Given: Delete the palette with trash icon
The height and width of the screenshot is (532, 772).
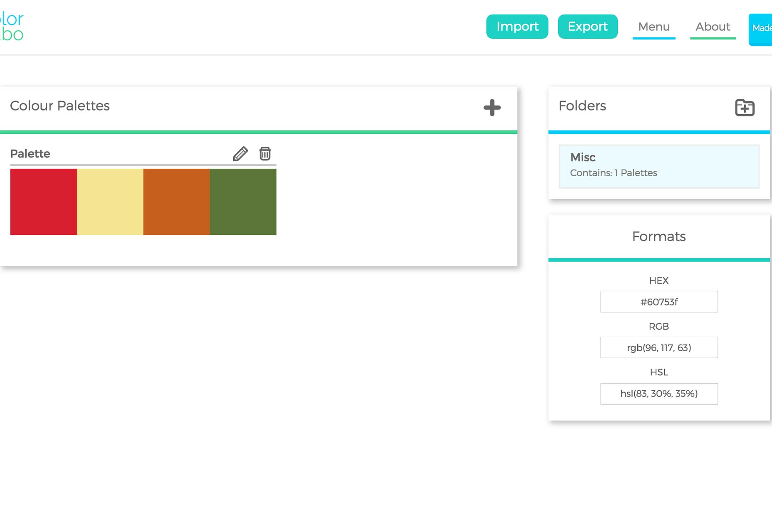Looking at the screenshot, I should pyautogui.click(x=265, y=154).
